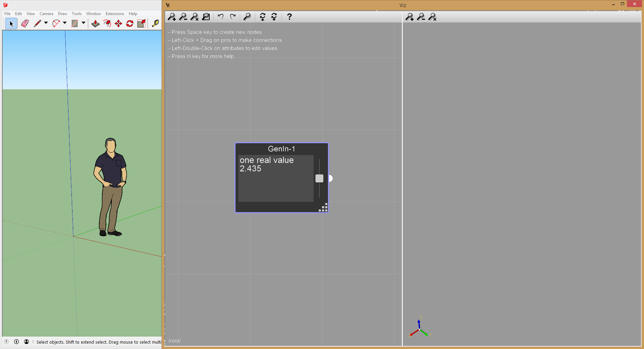This screenshot has height=349, width=644.
Task: Choose the Move tool with red arrows
Action: (118, 23)
